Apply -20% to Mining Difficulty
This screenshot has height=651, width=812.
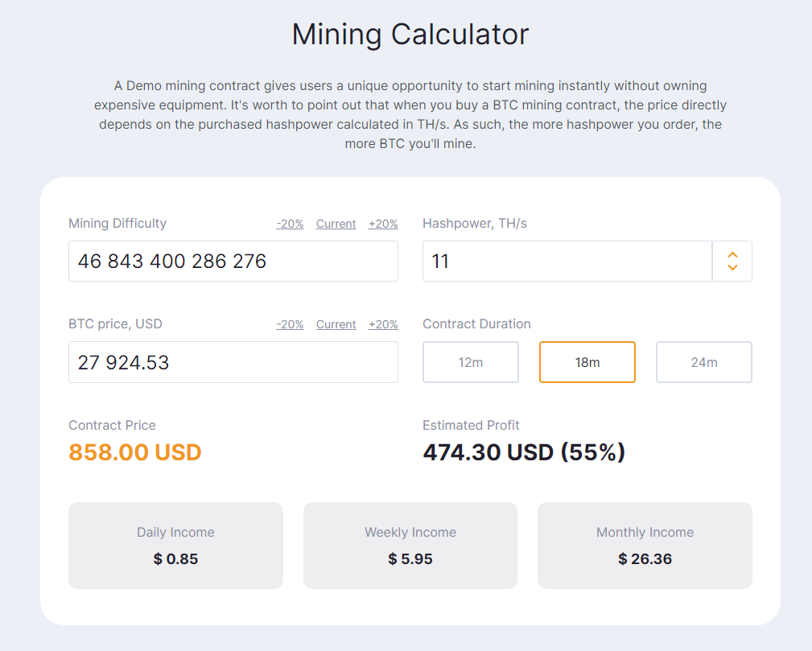(x=290, y=224)
